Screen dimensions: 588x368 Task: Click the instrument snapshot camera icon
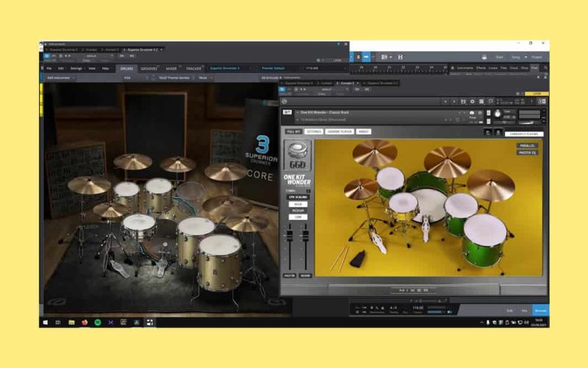coord(472,113)
